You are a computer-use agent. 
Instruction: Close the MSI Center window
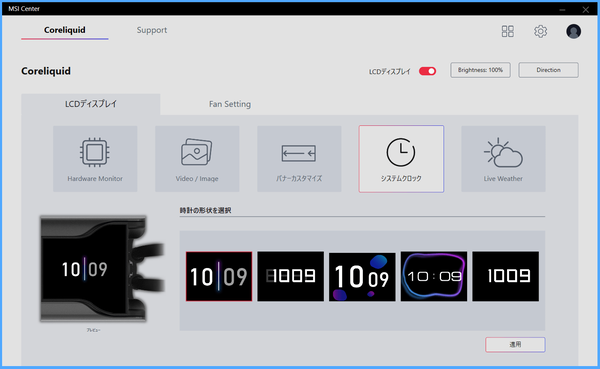[x=585, y=9]
